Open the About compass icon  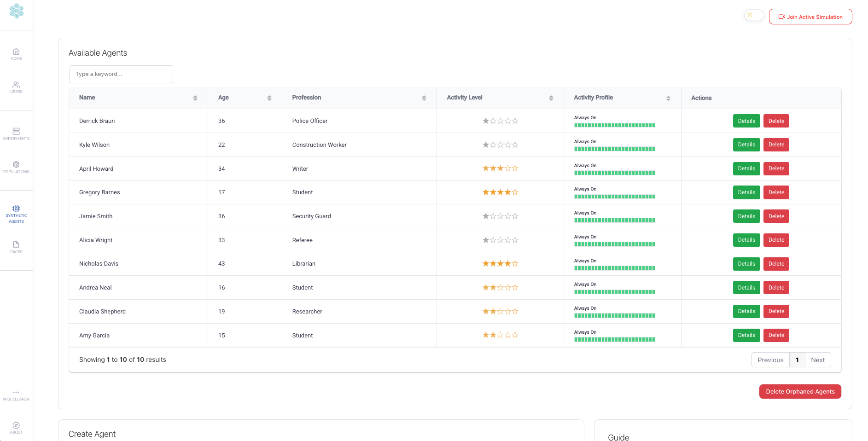pyautogui.click(x=16, y=428)
